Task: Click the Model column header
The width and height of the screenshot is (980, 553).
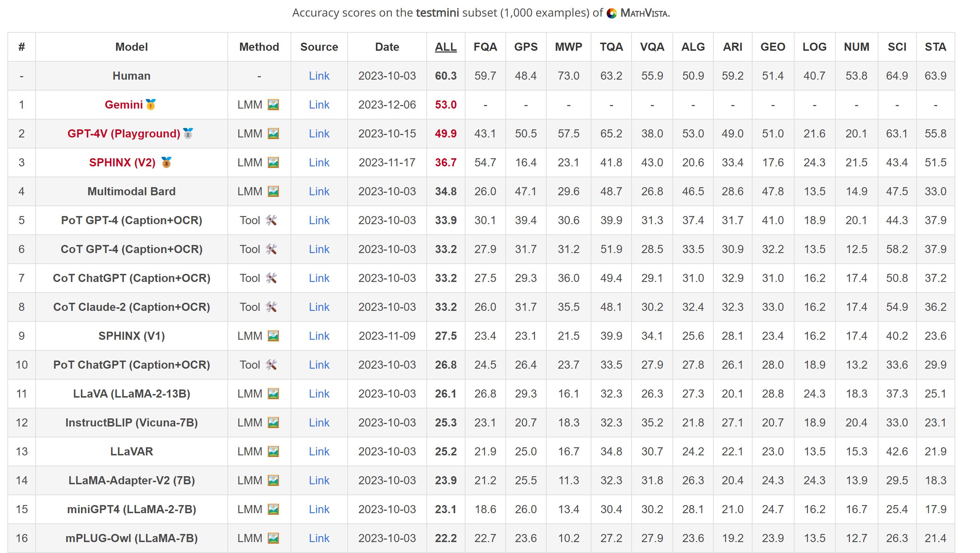Action: [131, 47]
